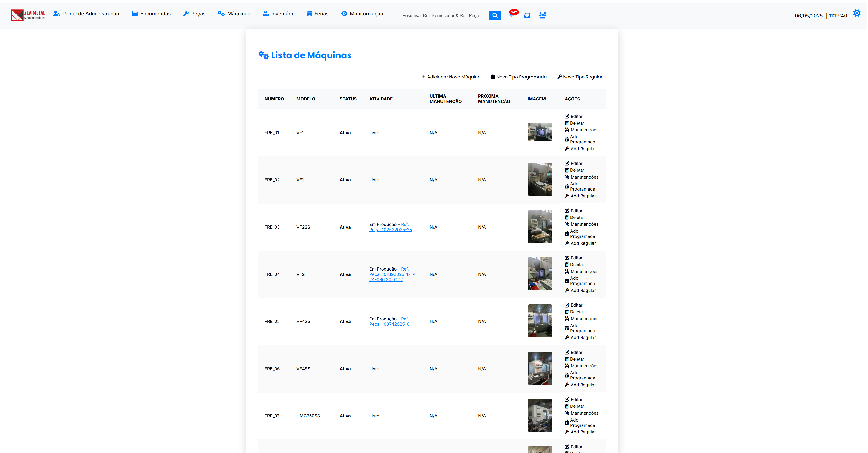
Task: Click Add Programada for FRE_04
Action: pos(580,281)
